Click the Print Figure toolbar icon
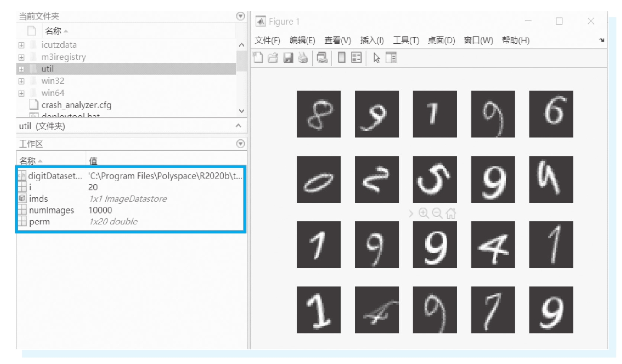The width and height of the screenshot is (622, 364). [303, 58]
